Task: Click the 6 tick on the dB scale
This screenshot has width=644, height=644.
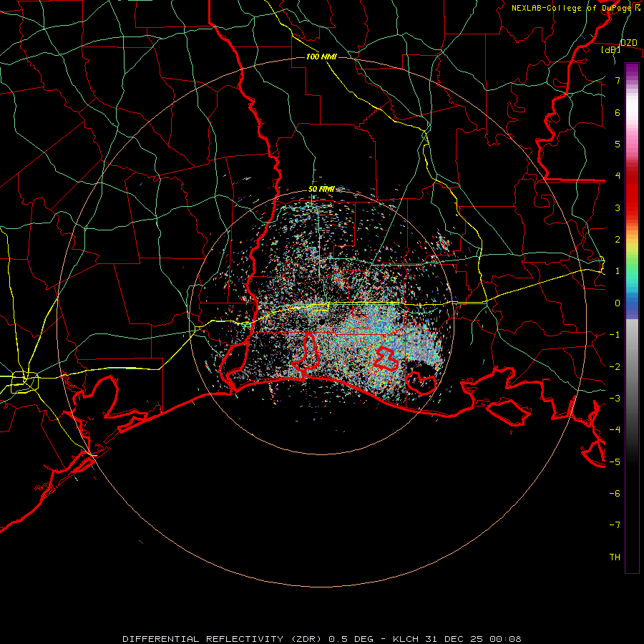Action: [618, 112]
